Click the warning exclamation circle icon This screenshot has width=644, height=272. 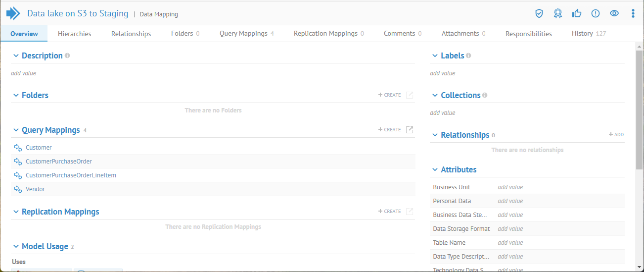596,13
